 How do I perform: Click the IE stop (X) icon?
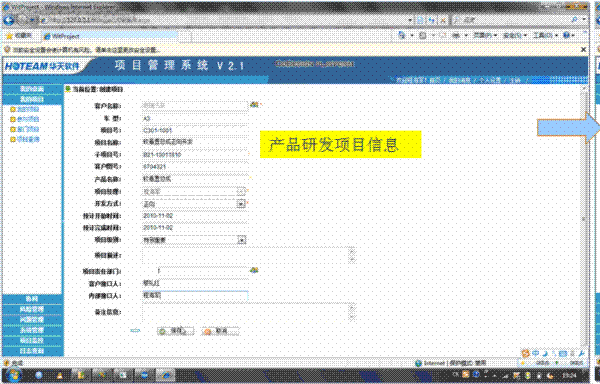coord(443,20)
